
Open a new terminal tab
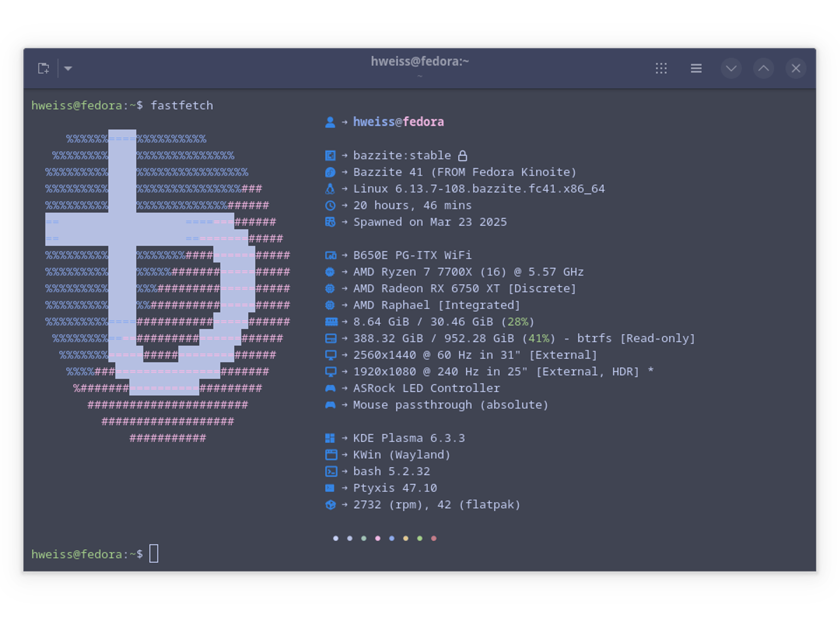tap(43, 68)
